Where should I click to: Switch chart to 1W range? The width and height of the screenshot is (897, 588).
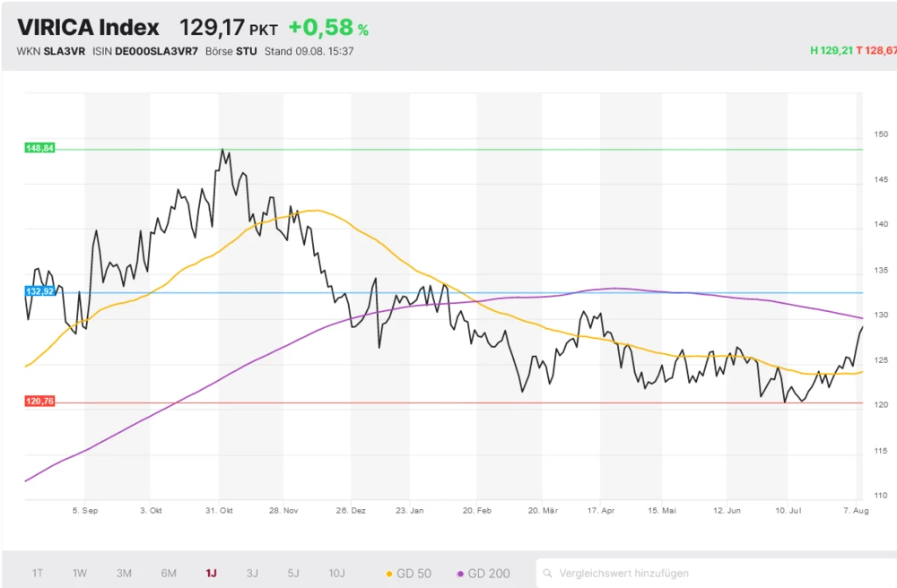(x=80, y=573)
